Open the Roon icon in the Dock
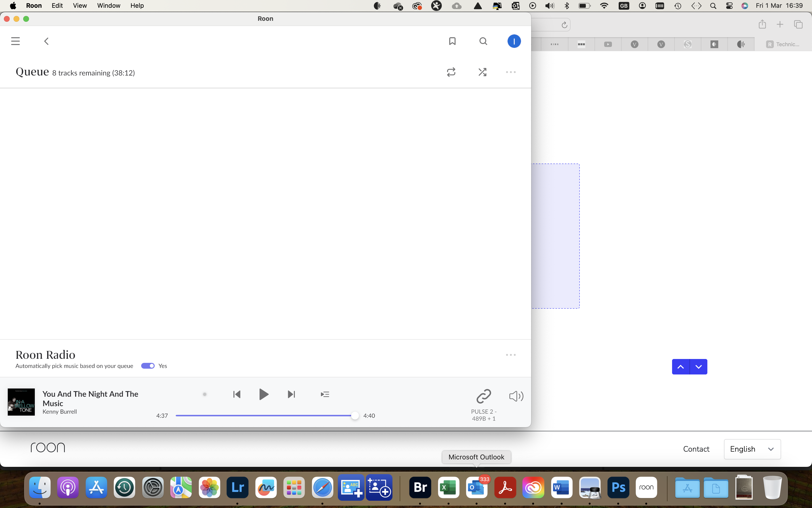 (647, 487)
